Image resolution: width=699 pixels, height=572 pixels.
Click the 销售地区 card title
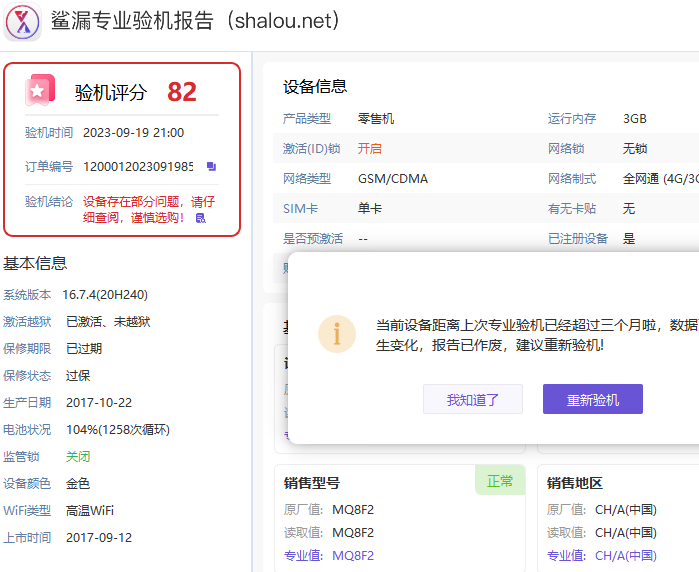(x=575, y=483)
